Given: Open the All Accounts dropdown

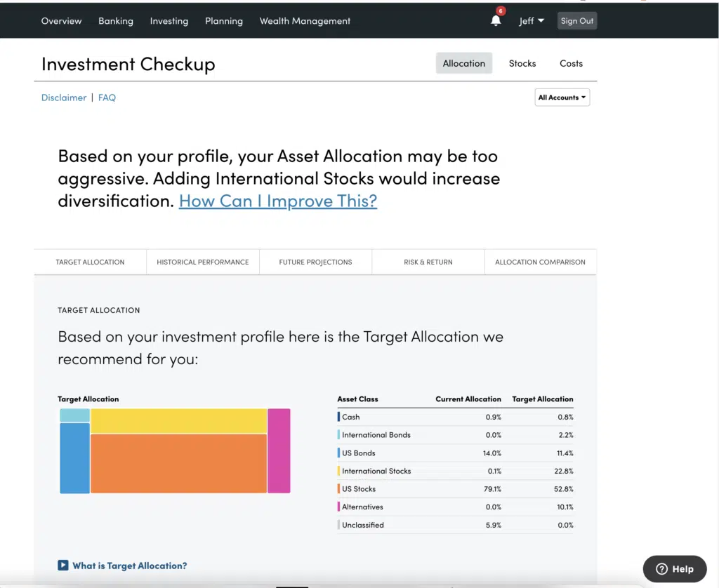Looking at the screenshot, I should tap(562, 98).
